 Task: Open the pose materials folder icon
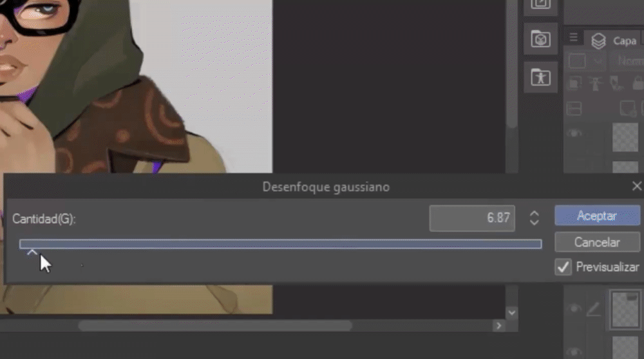[540, 77]
